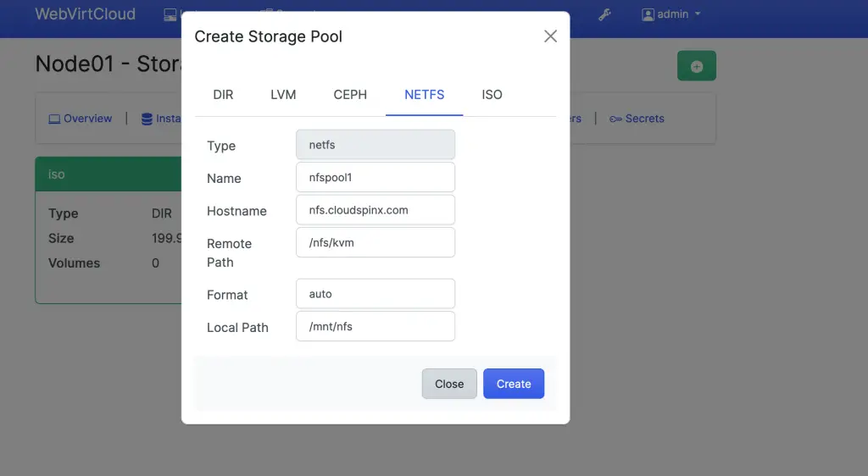Click the computer icon in top navbar
The height and width of the screenshot is (476, 868).
point(170,15)
